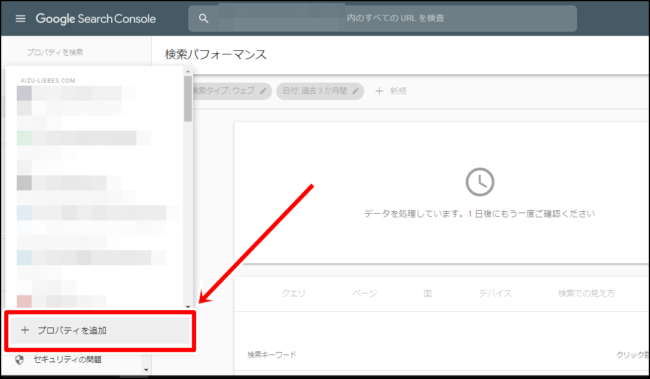The image size is (650, 379).
Task: Click the clock icon in the data processing panel
Action: (480, 182)
